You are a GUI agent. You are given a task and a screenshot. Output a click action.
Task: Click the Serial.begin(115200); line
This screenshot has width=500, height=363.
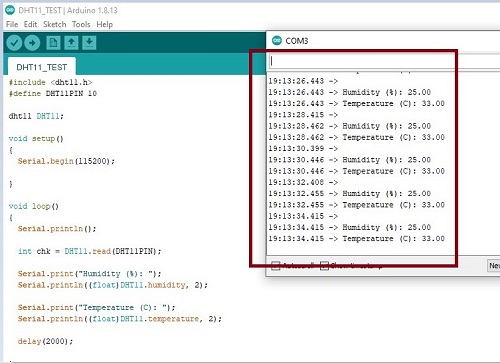66,161
